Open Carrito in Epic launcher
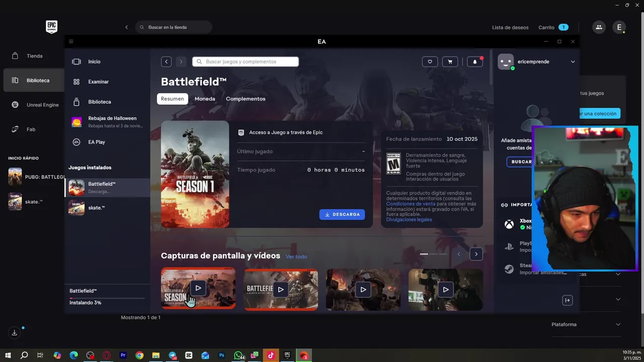Viewport: 644px width, 362px height. point(553,27)
